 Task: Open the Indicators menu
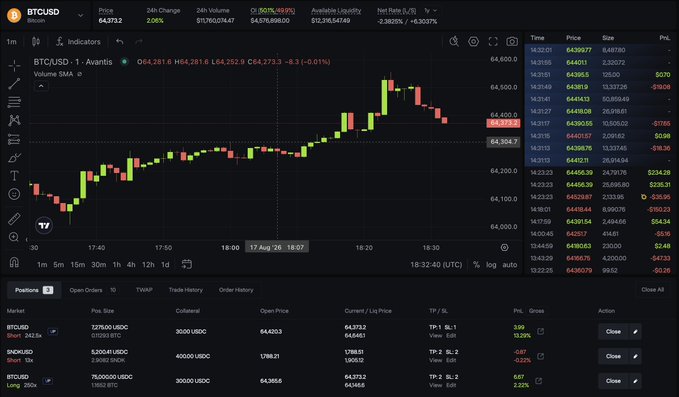(x=78, y=42)
